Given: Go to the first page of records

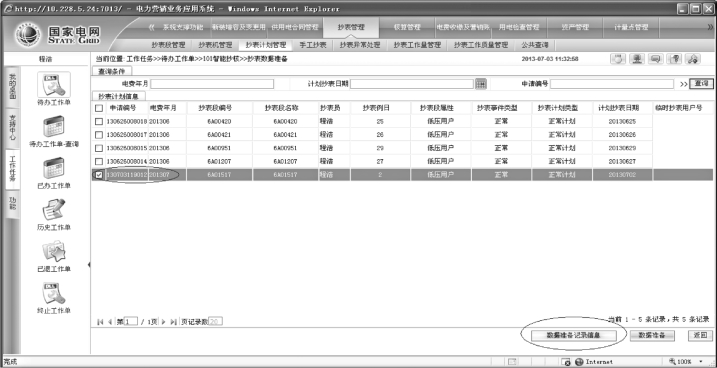Looking at the screenshot, I should tap(100, 322).
